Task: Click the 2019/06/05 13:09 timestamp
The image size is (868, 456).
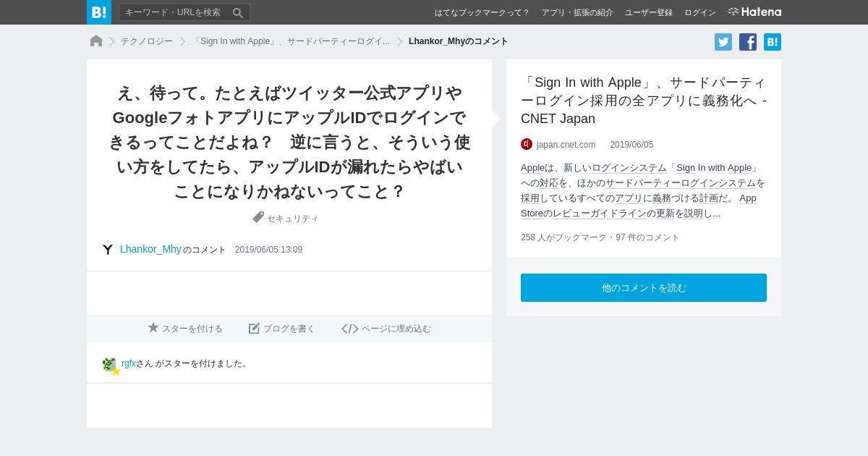Action: [x=268, y=250]
